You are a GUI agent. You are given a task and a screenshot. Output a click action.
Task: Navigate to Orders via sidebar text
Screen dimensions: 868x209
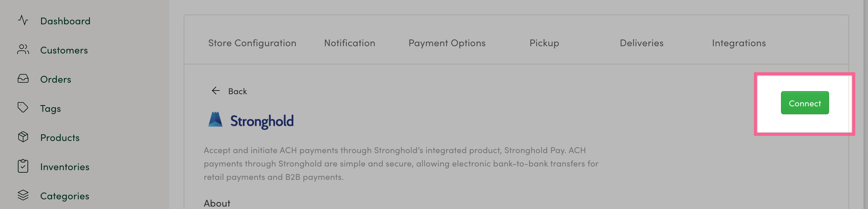point(56,79)
